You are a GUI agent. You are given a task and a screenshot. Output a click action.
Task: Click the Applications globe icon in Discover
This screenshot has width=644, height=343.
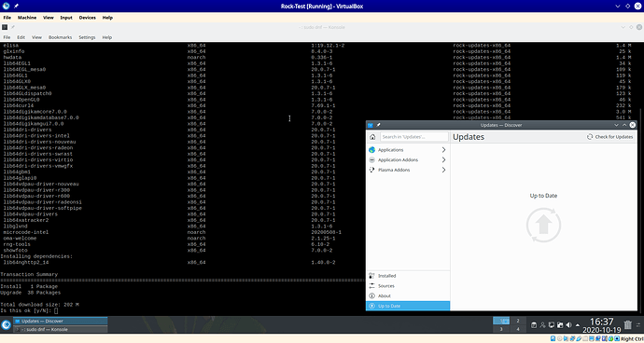(371, 150)
